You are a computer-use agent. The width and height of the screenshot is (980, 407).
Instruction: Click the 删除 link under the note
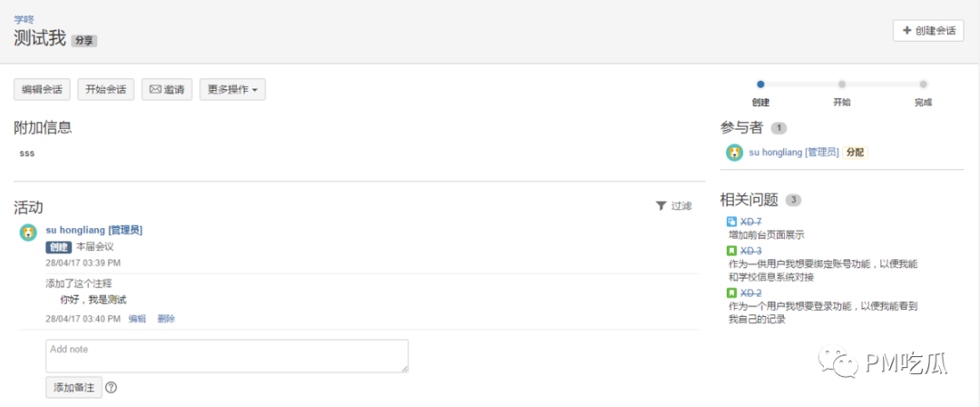(166, 319)
